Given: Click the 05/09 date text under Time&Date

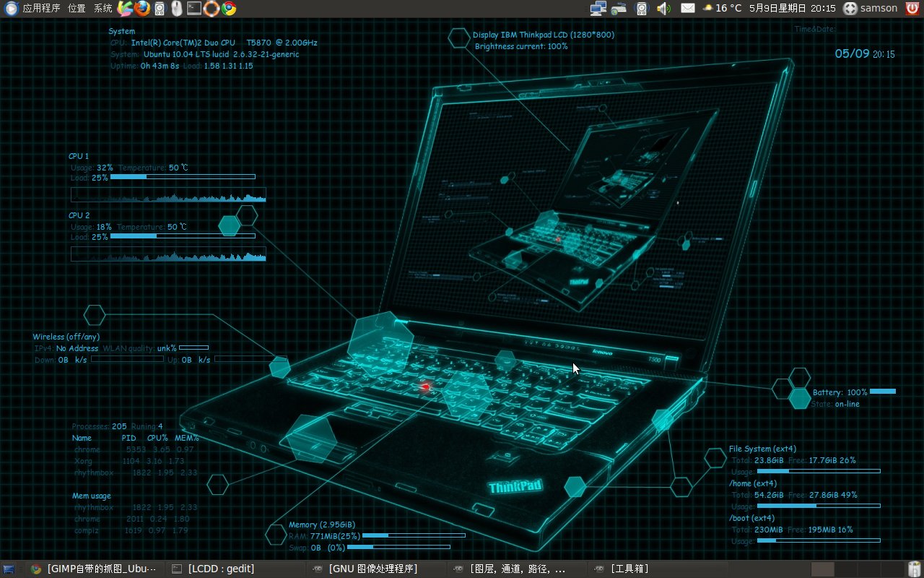Looking at the screenshot, I should pyautogui.click(x=852, y=54).
